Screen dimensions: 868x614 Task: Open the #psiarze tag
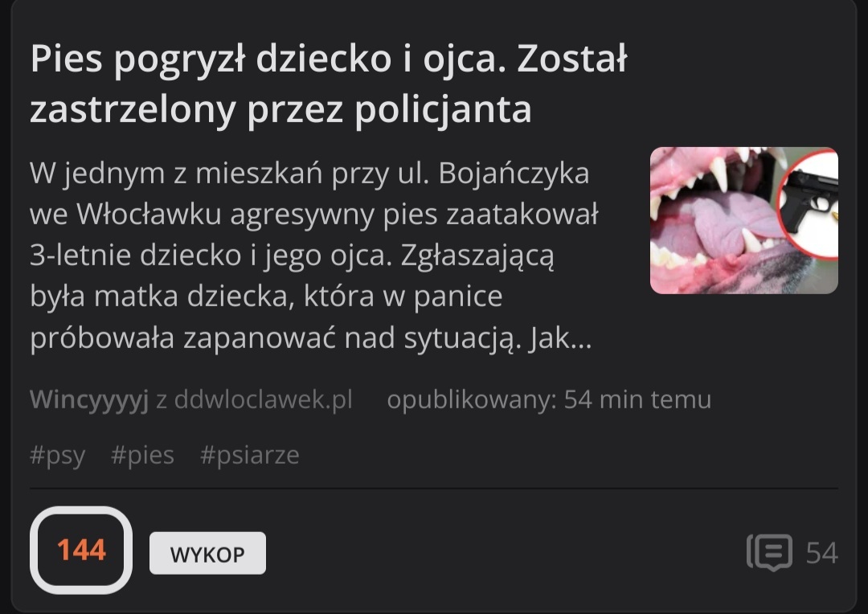250,455
